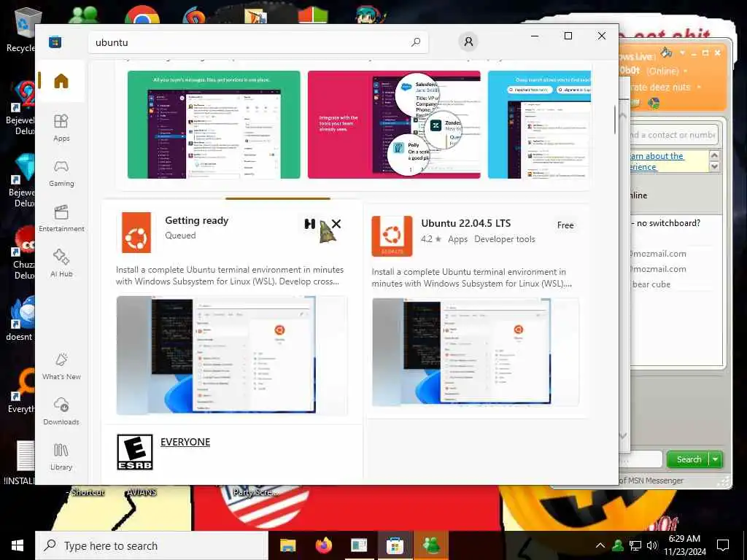Viewport: 747px width, 560px height.
Task: View the blue Slack search screenshot
Action: pos(539,125)
